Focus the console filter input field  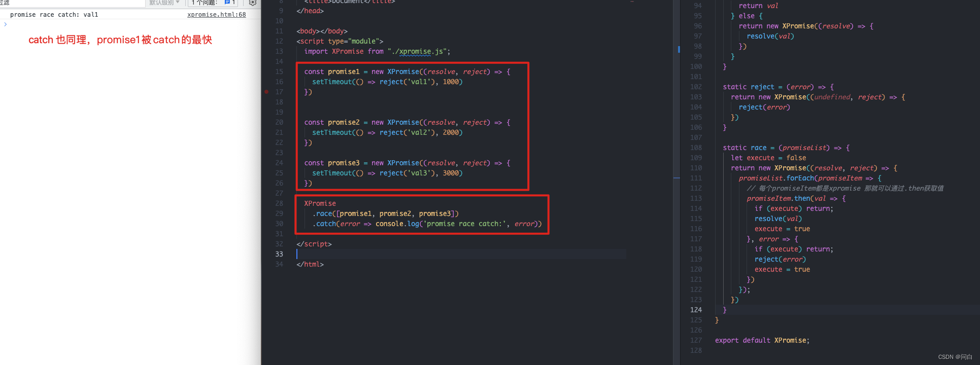(73, 3)
